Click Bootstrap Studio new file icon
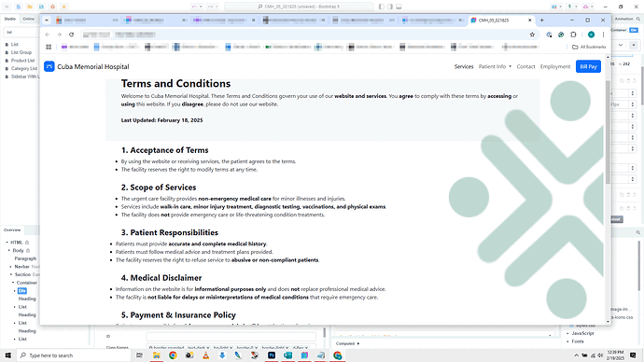 [19, 7]
